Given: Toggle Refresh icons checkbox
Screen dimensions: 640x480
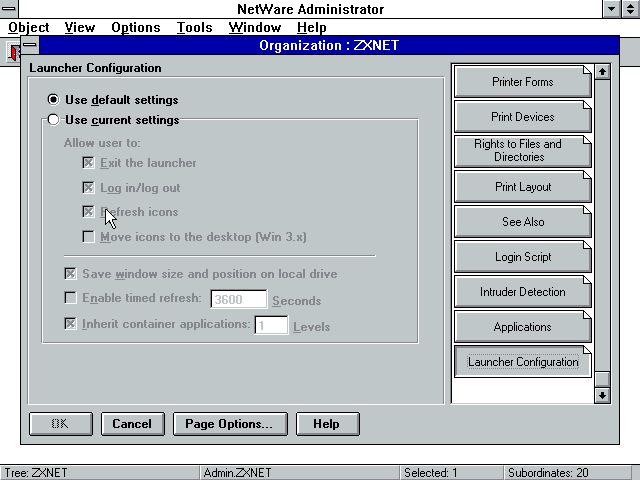Looking at the screenshot, I should coord(88,212).
